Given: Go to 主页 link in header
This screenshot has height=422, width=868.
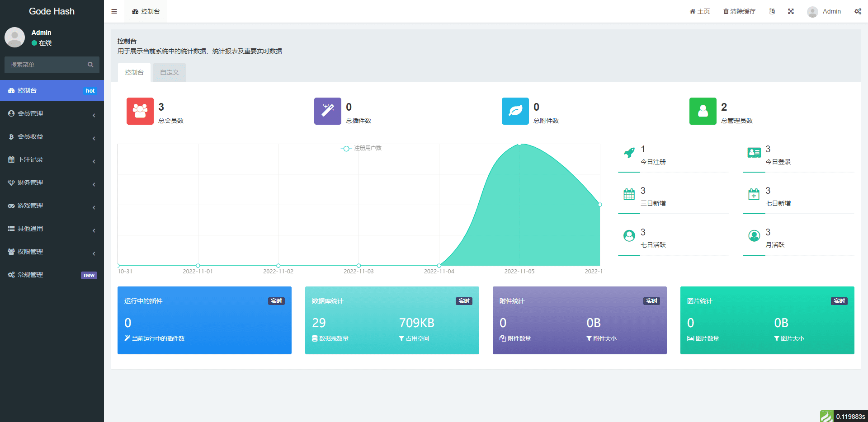Looking at the screenshot, I should pos(699,11).
